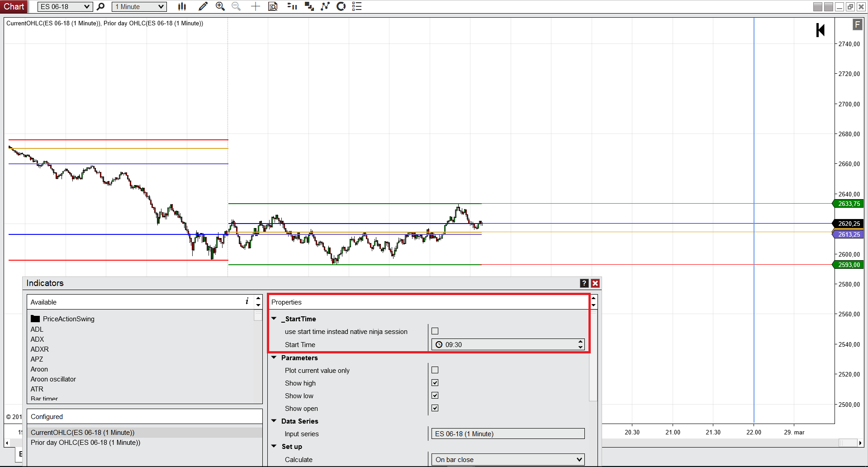Uncheck the Show open option
868x467 pixels.
435,408
